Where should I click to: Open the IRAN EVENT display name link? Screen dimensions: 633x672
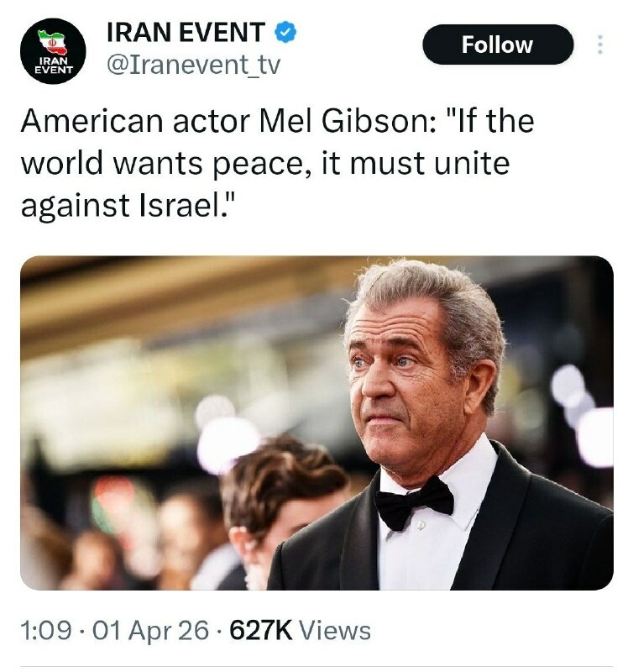pyautogui.click(x=186, y=33)
